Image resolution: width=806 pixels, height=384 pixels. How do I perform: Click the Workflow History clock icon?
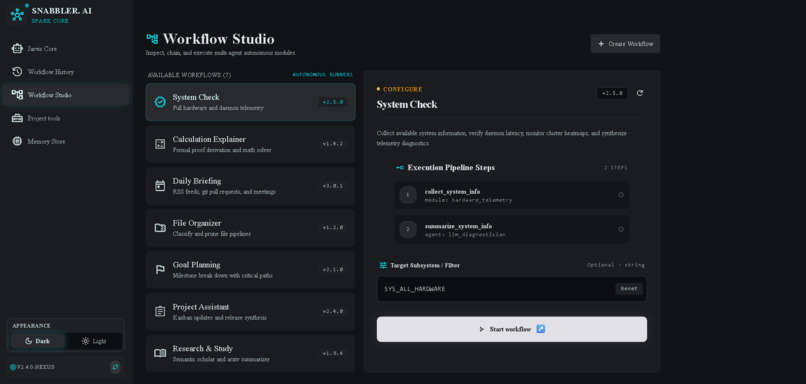pyautogui.click(x=17, y=71)
